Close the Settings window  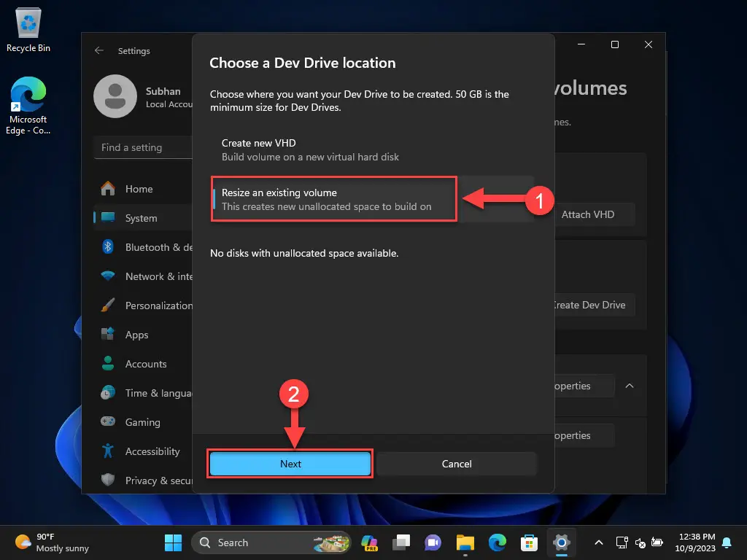[649, 44]
